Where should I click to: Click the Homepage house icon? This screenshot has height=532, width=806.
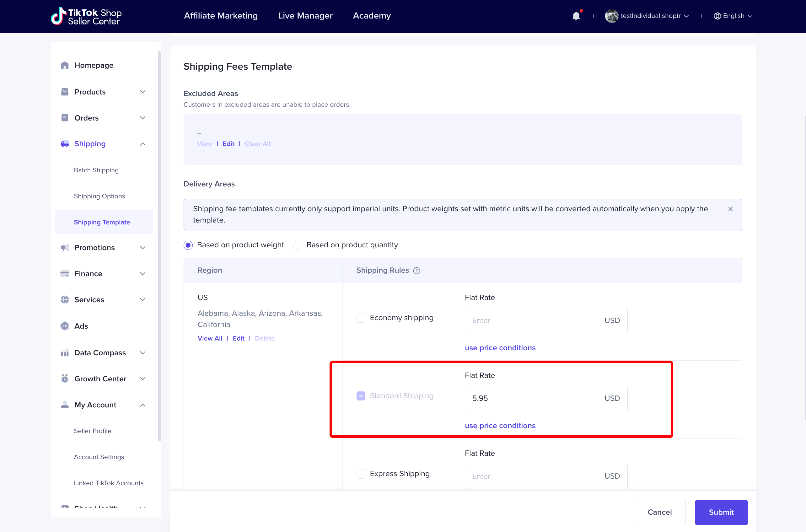click(65, 65)
